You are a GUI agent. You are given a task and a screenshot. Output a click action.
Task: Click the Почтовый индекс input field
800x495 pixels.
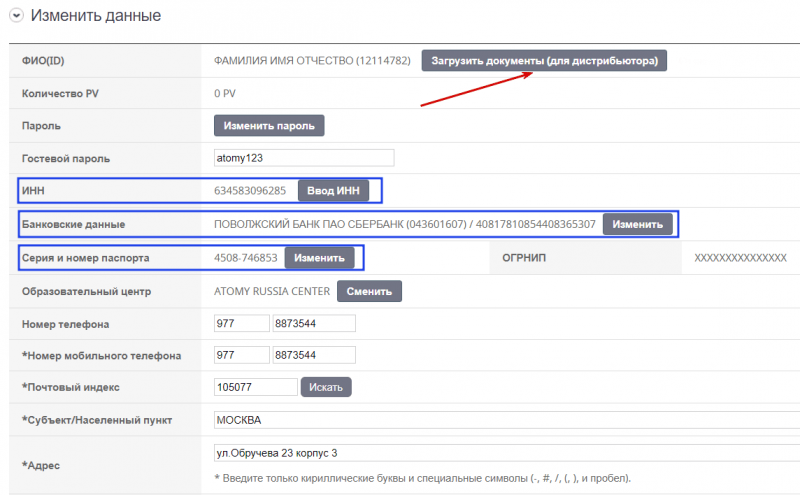point(256,387)
